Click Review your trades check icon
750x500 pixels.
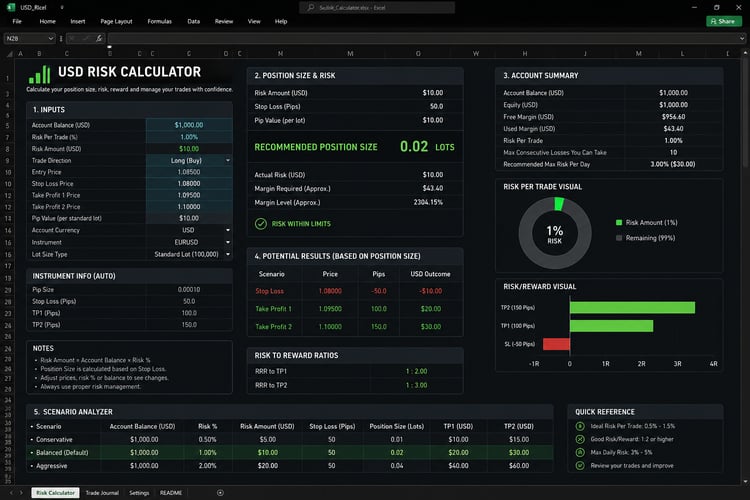pos(580,465)
